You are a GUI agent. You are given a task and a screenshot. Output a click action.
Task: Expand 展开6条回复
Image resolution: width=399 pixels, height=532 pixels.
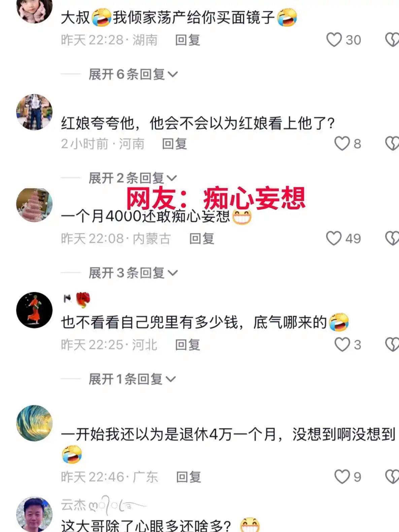[133, 74]
